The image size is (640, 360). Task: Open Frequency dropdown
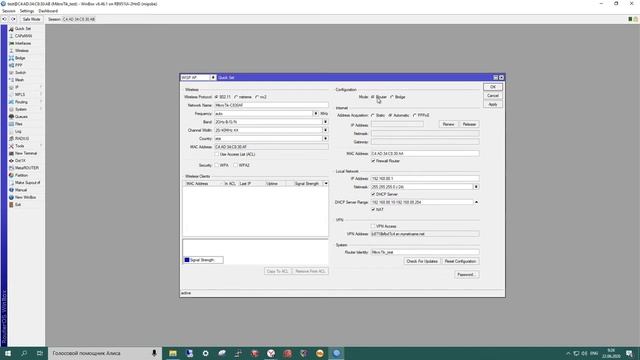tap(316, 114)
